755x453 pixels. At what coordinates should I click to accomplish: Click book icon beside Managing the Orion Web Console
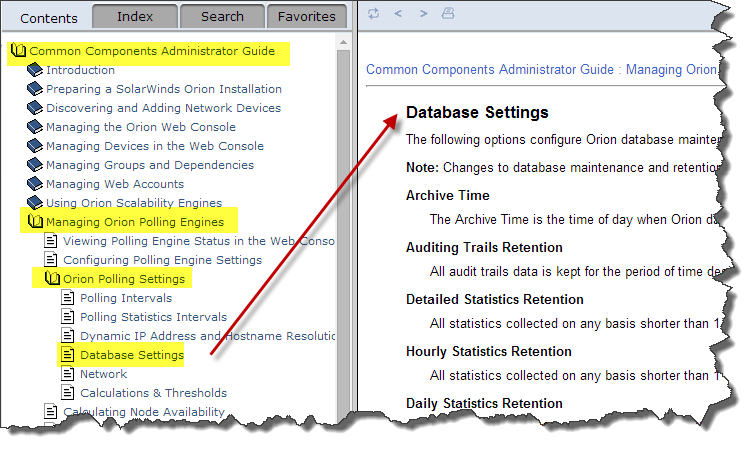coord(35,127)
